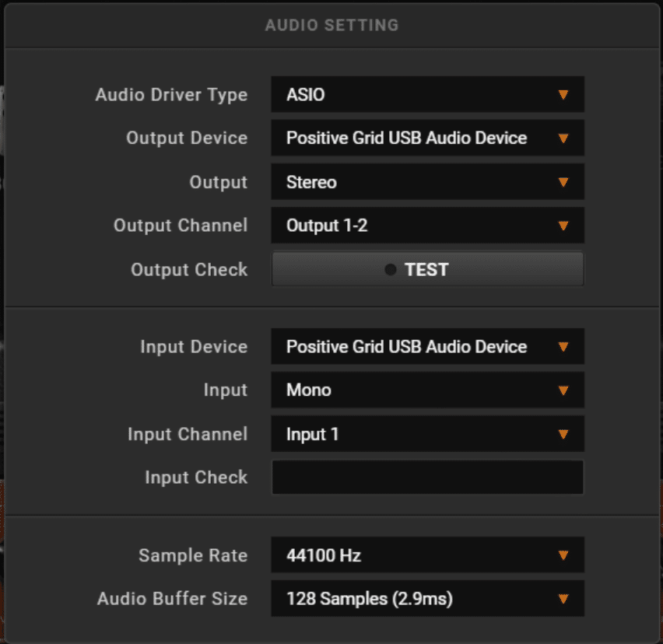Click the Input Check level meter
The image size is (663, 644).
[427, 478]
